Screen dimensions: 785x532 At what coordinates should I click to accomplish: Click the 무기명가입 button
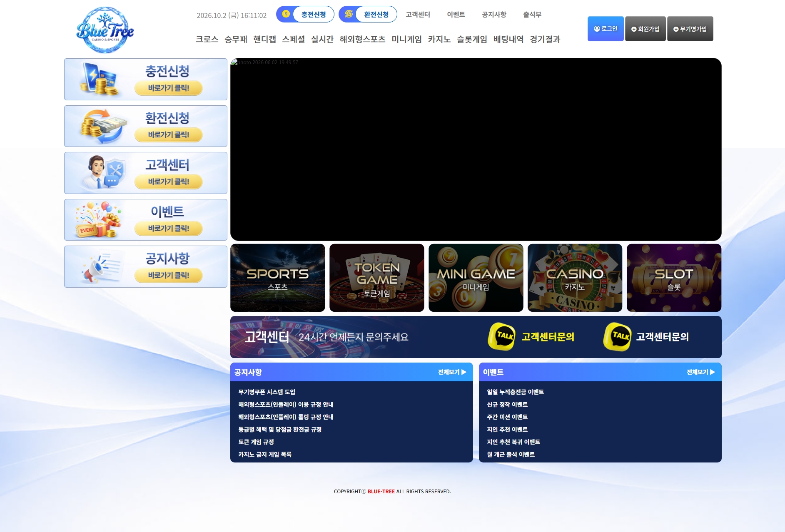[x=690, y=29]
